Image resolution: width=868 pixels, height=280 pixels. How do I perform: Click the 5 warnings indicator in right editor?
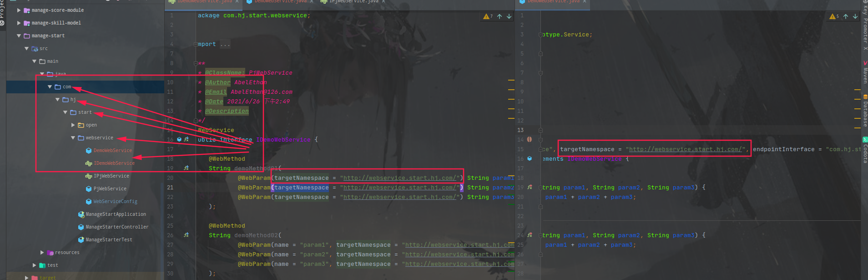pyautogui.click(x=834, y=16)
